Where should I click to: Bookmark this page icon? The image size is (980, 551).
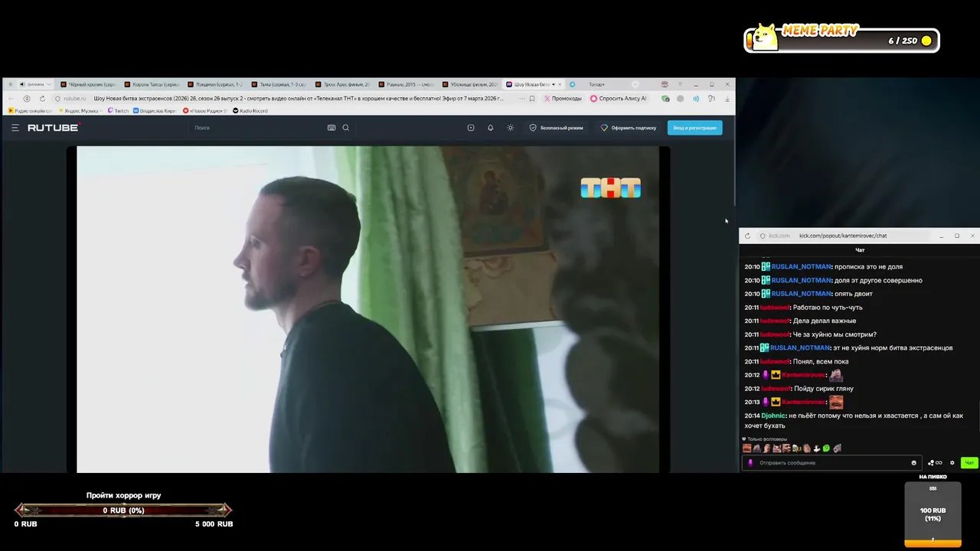pos(532,99)
